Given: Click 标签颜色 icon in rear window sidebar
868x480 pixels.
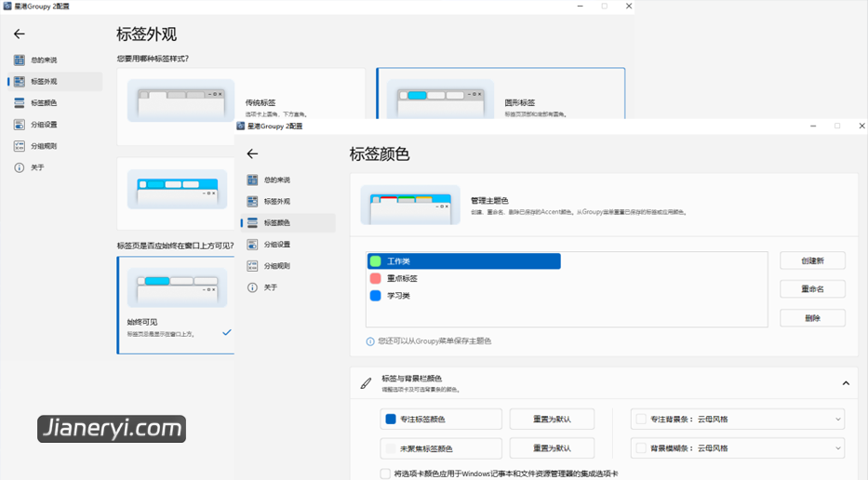Looking at the screenshot, I should tap(20, 103).
